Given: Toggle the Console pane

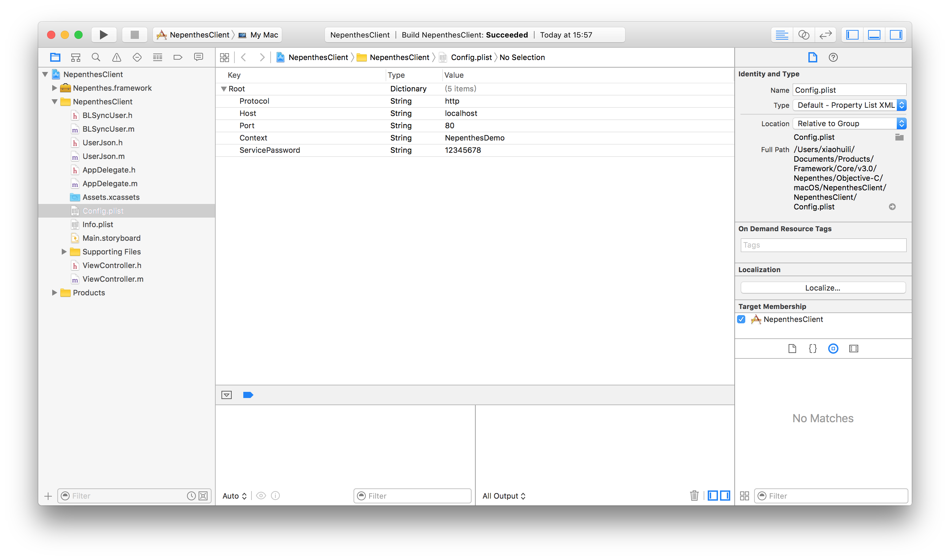Looking at the screenshot, I should coord(725,496).
